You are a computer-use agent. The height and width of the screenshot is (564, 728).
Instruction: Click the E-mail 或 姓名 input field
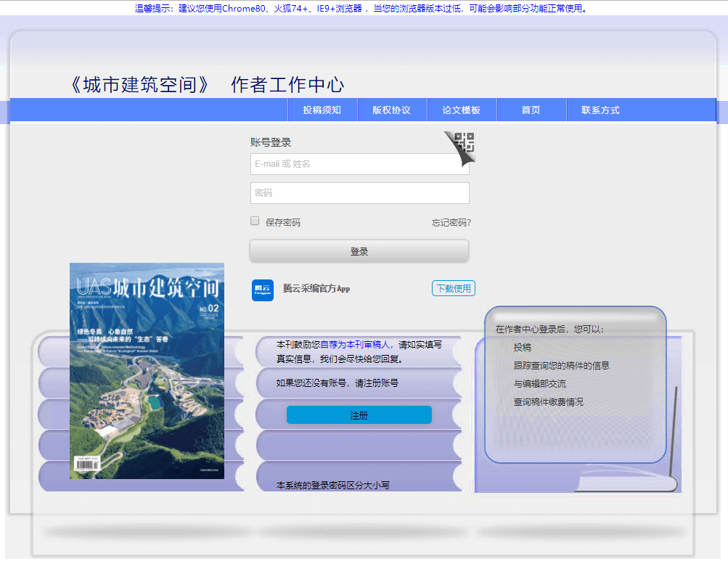pyautogui.click(x=359, y=164)
